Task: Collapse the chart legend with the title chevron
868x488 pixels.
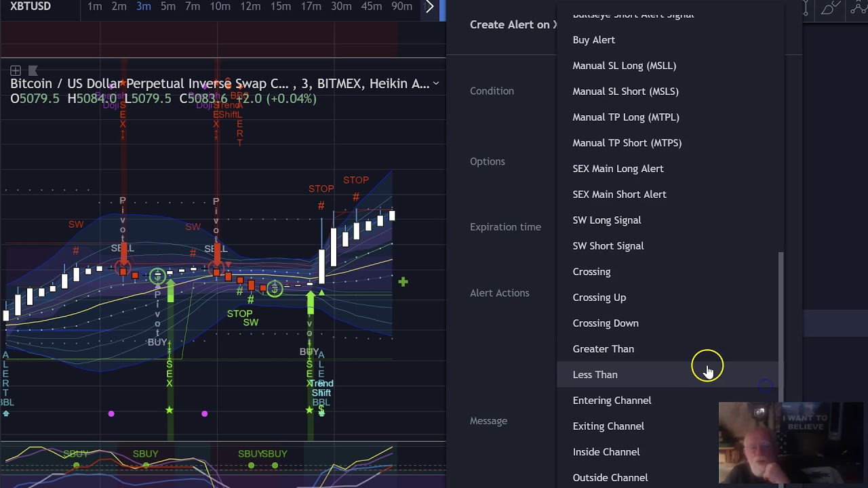Action: tap(436, 83)
